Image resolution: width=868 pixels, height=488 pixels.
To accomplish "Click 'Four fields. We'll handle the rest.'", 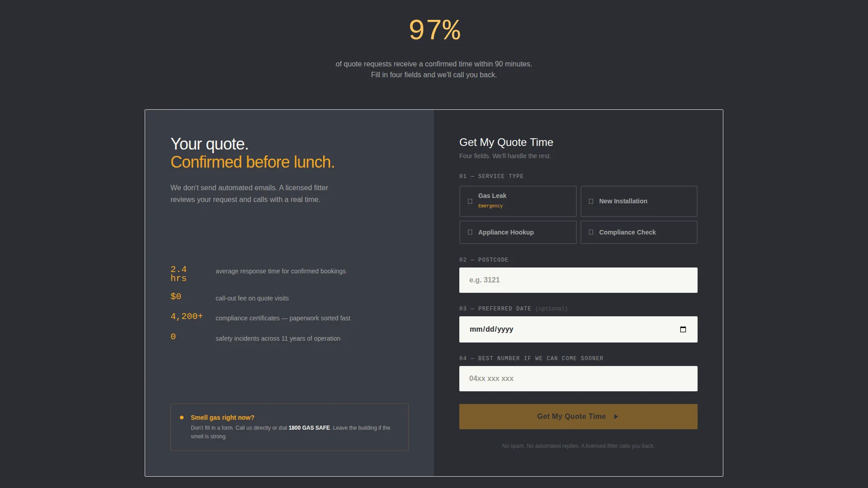I will [505, 156].
